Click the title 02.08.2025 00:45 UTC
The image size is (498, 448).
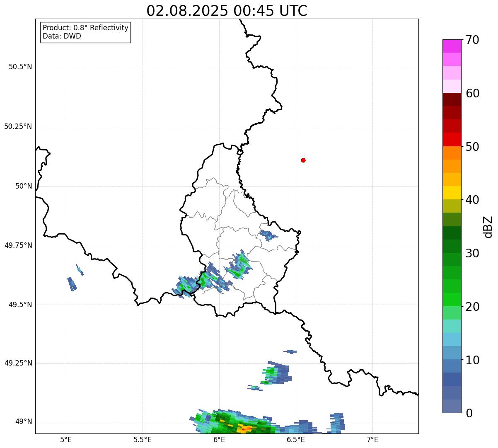[227, 11]
